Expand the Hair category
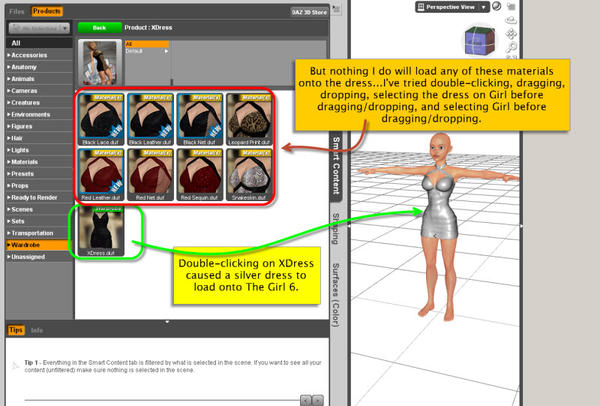The image size is (600, 406). tap(39, 138)
